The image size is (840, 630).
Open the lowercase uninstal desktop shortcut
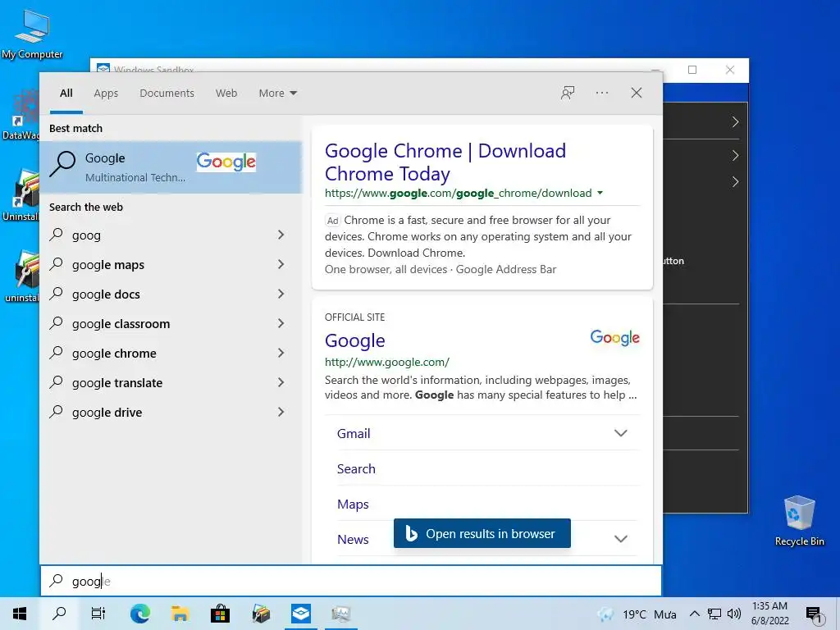click(x=21, y=277)
